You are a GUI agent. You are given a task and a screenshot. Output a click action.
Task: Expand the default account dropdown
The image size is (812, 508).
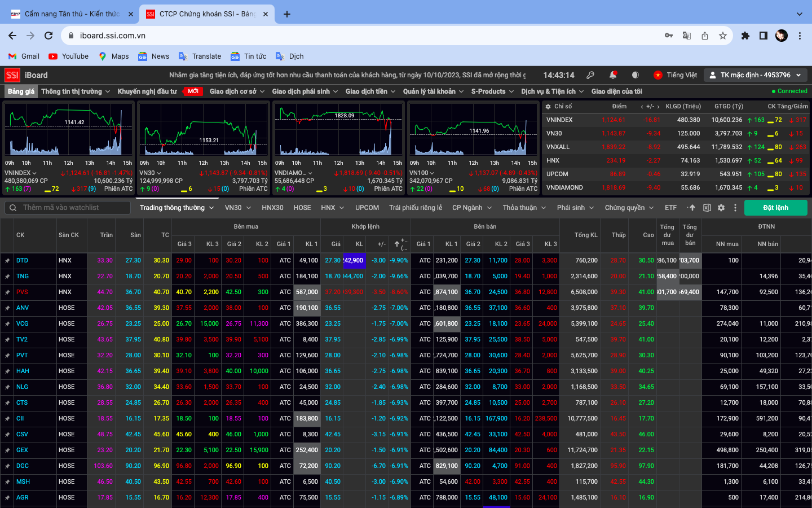756,75
